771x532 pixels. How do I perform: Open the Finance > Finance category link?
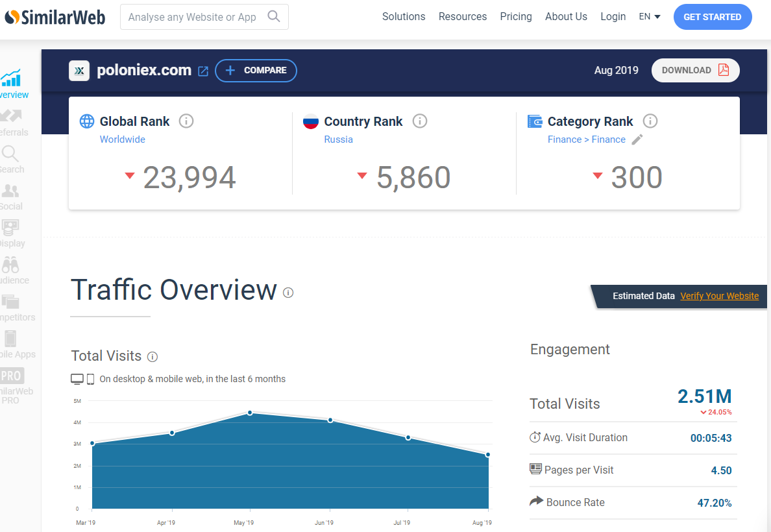pos(587,139)
